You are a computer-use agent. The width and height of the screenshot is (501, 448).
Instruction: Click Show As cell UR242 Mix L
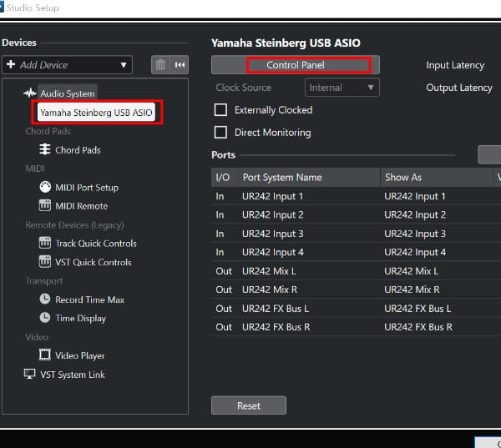click(411, 271)
